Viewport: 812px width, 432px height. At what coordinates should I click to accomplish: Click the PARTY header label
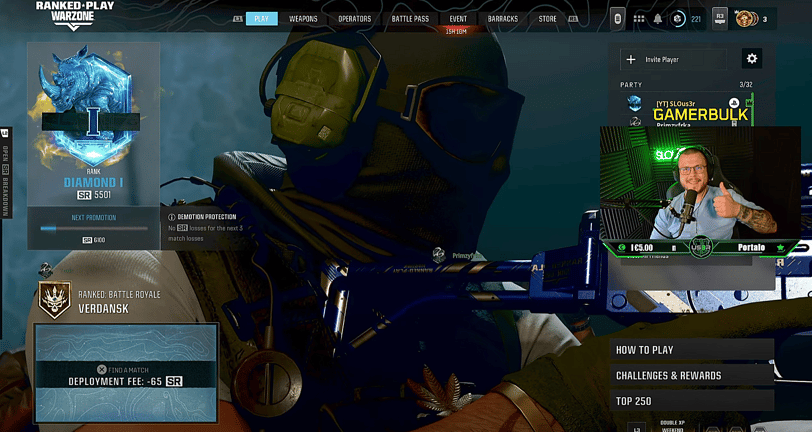(x=631, y=84)
